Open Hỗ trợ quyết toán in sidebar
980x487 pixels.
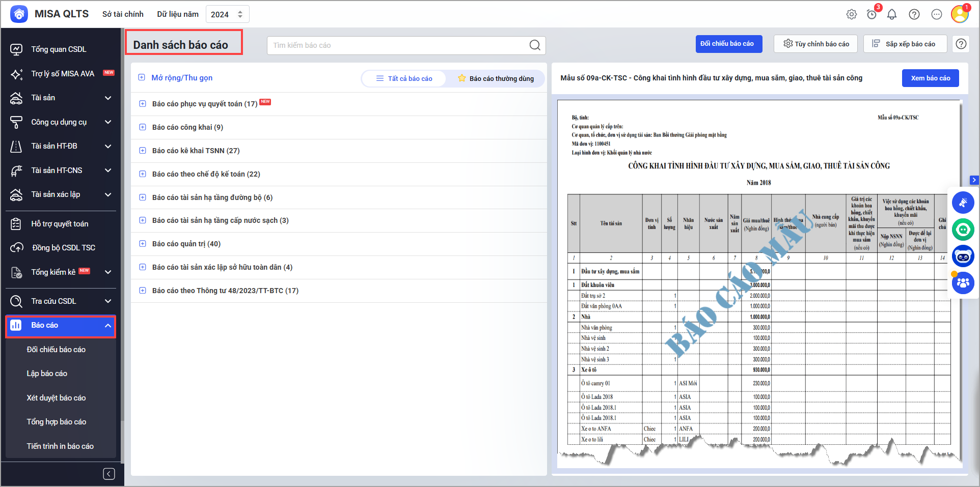tap(60, 224)
